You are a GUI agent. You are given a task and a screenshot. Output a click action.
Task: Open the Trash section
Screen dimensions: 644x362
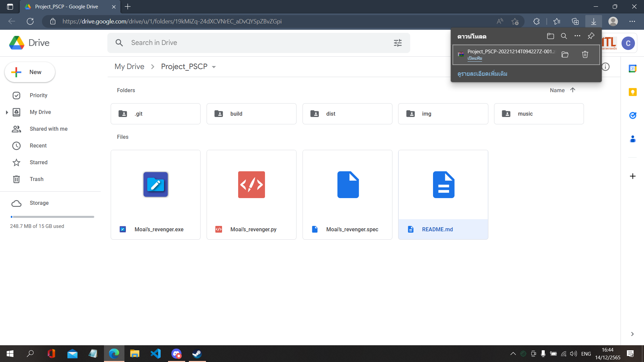tap(36, 179)
